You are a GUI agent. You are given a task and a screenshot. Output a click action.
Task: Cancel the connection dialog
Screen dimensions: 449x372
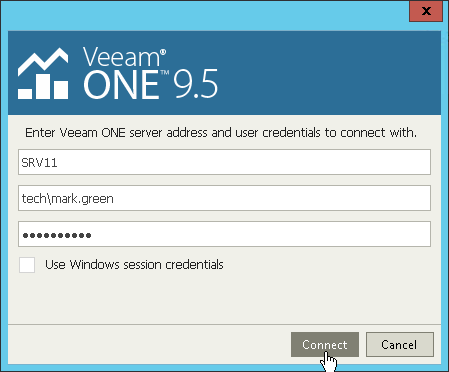coord(400,344)
